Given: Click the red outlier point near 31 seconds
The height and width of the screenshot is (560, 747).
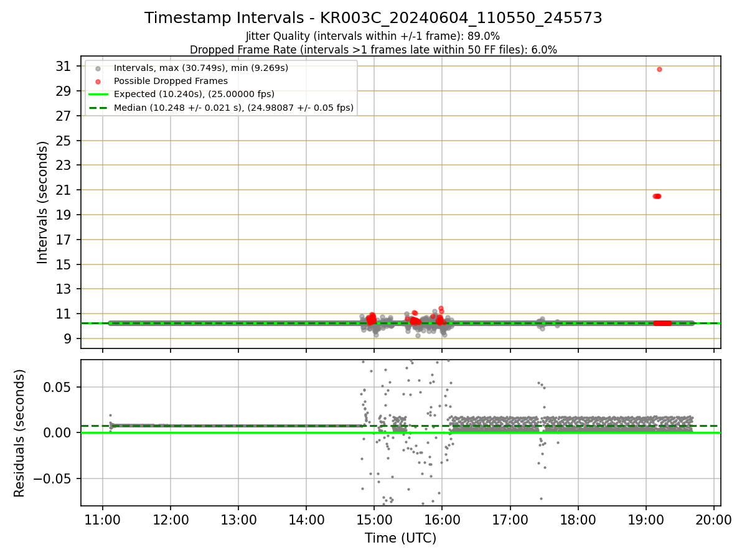Looking at the screenshot, I should click(659, 69).
